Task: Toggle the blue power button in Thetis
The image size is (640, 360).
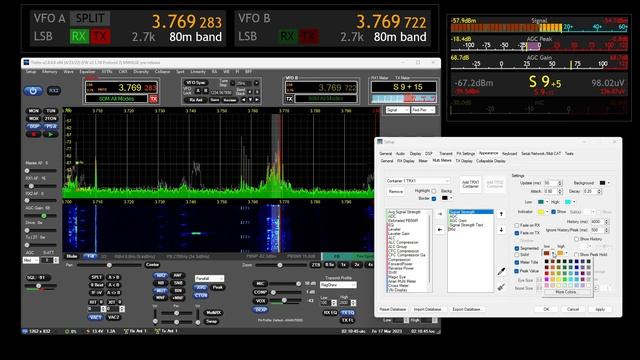Action: (x=33, y=91)
